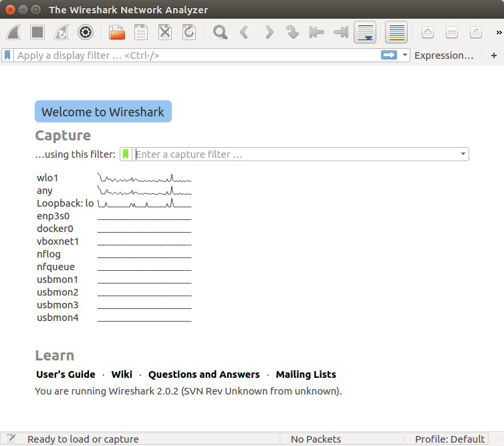The image size is (504, 446).
Task: Stop capturing packets with the square icon
Action: 37,32
